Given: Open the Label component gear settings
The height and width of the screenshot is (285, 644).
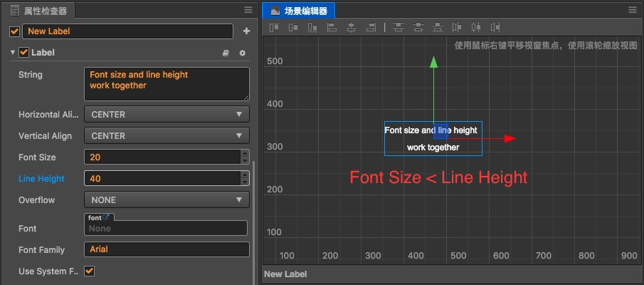Looking at the screenshot, I should (x=243, y=53).
